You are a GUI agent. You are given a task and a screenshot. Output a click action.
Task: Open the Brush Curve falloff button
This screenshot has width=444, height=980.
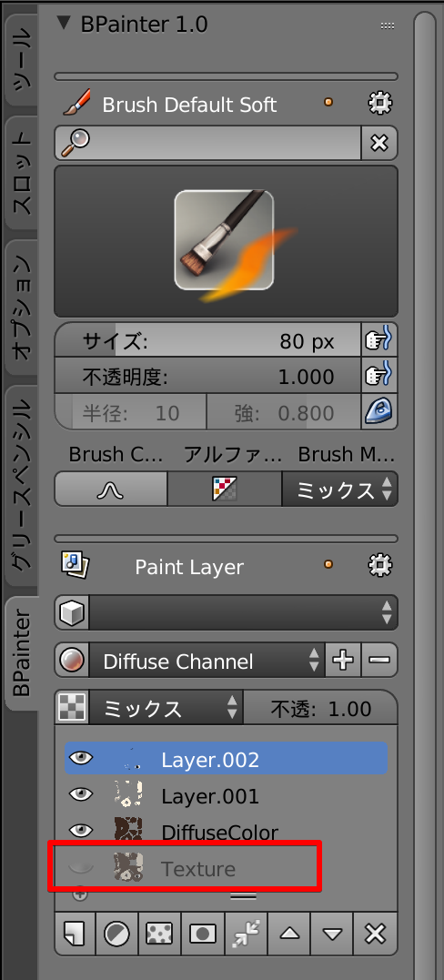coord(111,489)
